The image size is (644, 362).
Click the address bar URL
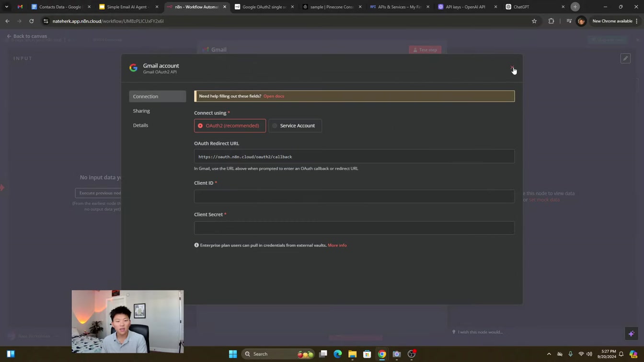(108, 21)
